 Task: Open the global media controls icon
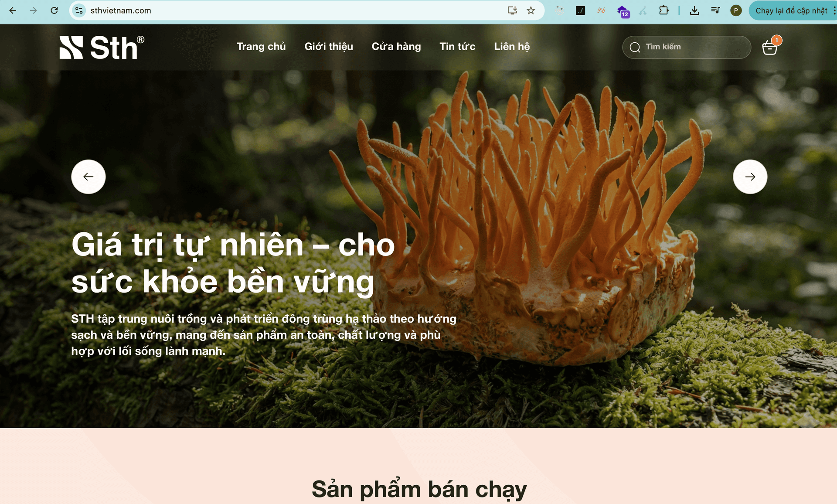pyautogui.click(x=715, y=10)
